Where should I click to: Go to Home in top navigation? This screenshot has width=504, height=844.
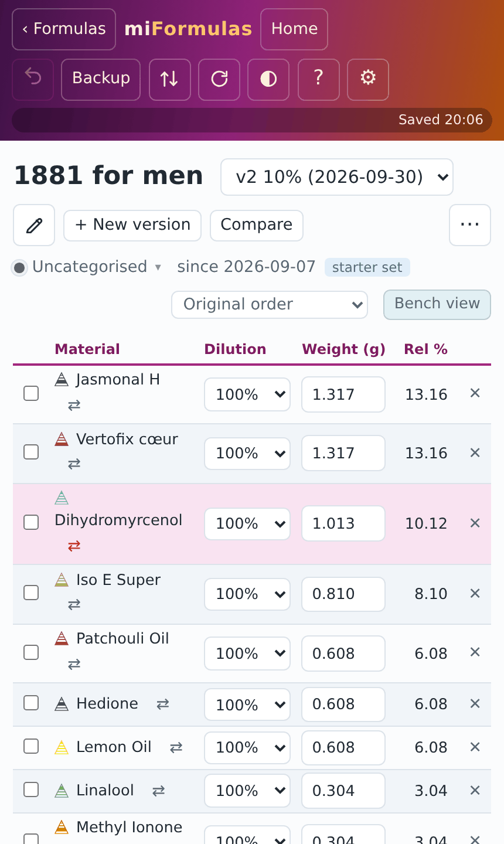coord(294,29)
